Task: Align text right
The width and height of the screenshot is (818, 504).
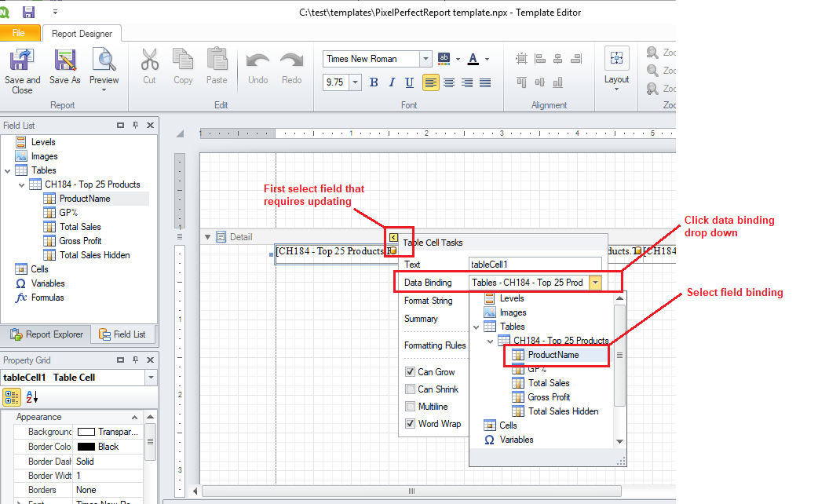Action: [x=467, y=82]
